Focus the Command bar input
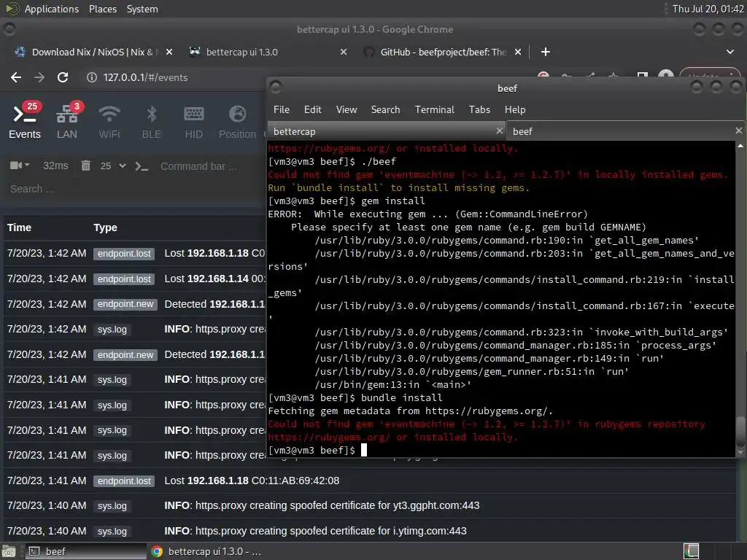This screenshot has height=560, width=747. point(198,166)
